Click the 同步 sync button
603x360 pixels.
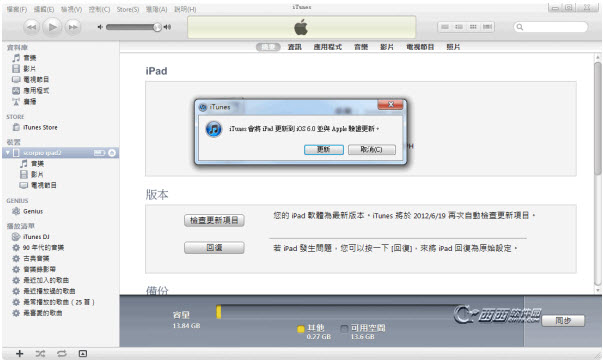coord(563,320)
